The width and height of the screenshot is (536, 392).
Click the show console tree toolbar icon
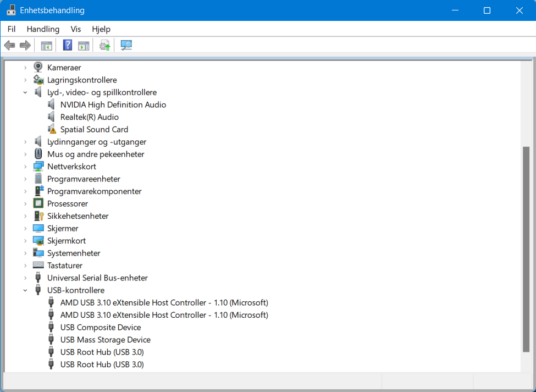pos(46,45)
